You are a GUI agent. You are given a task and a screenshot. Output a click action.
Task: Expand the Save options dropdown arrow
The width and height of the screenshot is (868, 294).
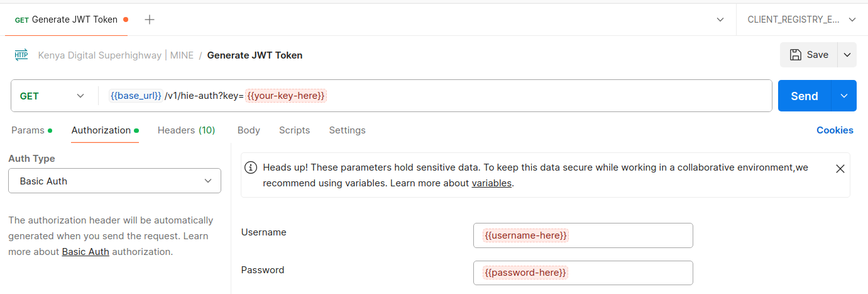[847, 55]
